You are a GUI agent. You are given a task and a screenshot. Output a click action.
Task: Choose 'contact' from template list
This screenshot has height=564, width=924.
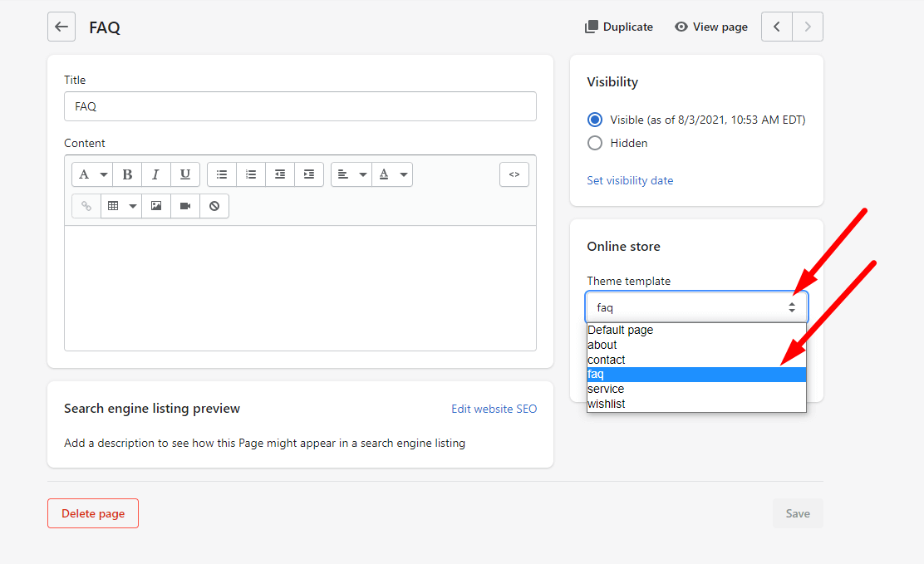point(607,360)
